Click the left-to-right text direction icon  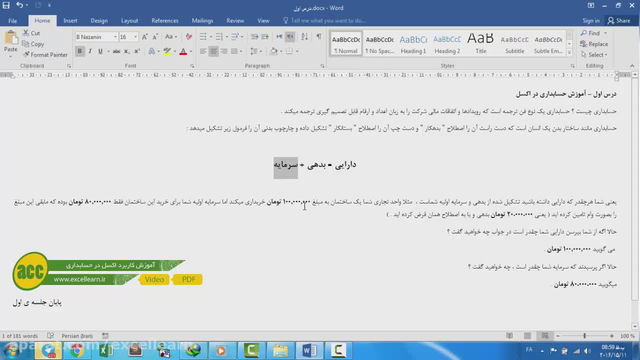[x=279, y=37]
